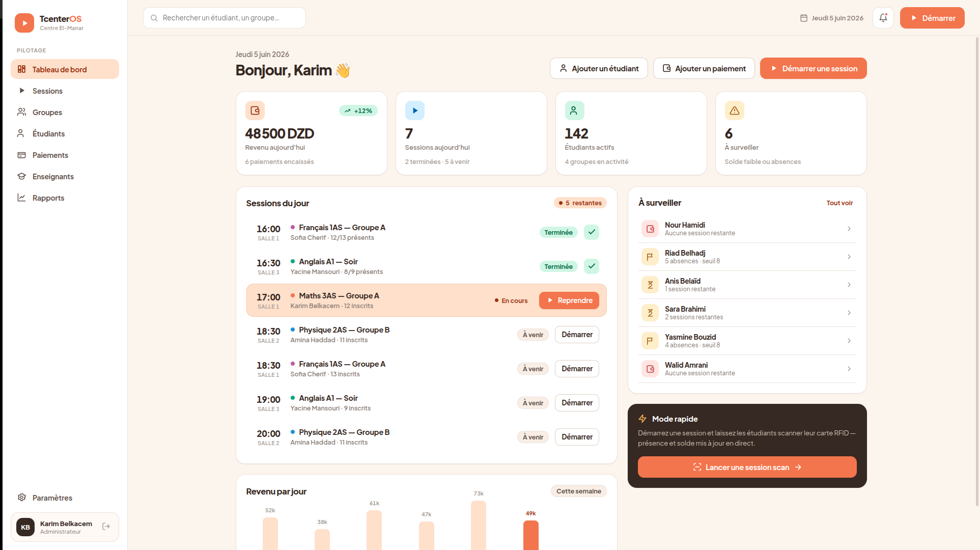
Task: Click the hourglass icon beside Anis Belaïd
Action: point(650,285)
